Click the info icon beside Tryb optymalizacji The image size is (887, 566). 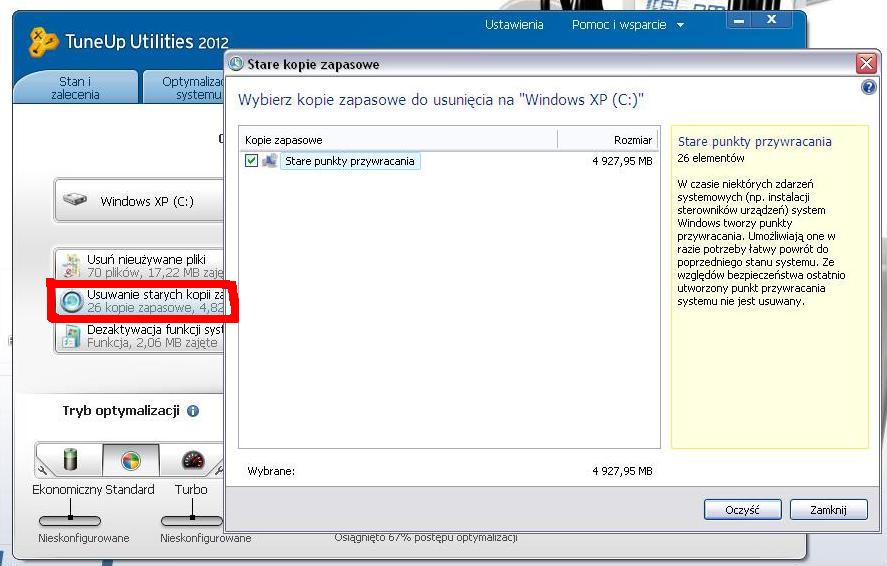[x=193, y=411]
